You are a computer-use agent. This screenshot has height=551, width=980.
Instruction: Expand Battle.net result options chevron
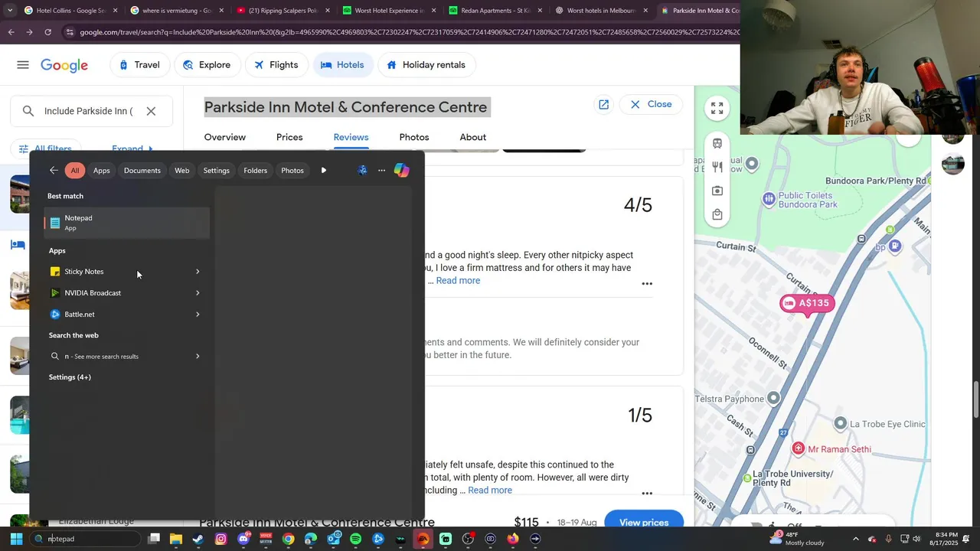(198, 315)
